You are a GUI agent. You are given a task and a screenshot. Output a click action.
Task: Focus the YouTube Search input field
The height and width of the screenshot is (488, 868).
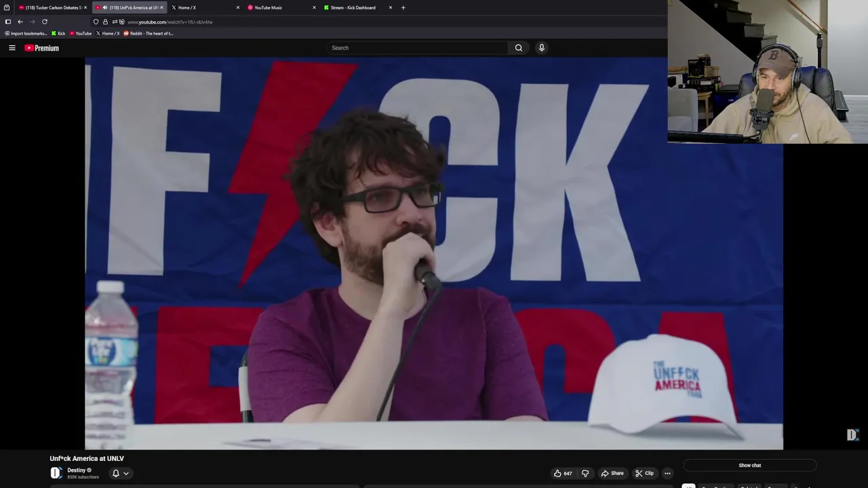point(417,47)
